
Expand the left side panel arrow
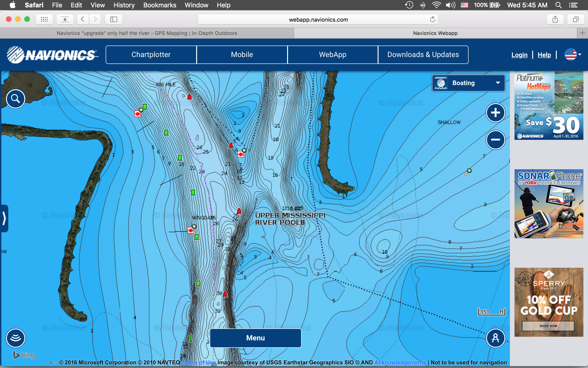click(4, 218)
